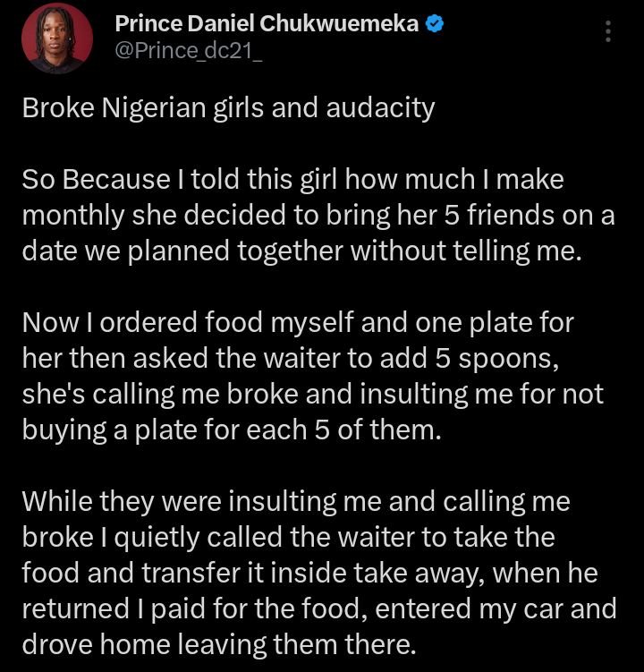
Task: Visit Prince Daniel Chukwuemeka's profile name link
Action: (267, 23)
